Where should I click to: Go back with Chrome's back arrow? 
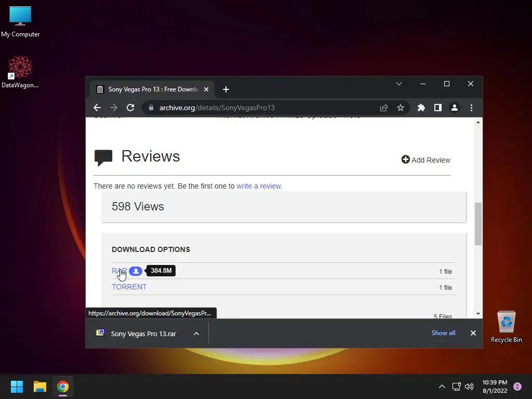[97, 108]
